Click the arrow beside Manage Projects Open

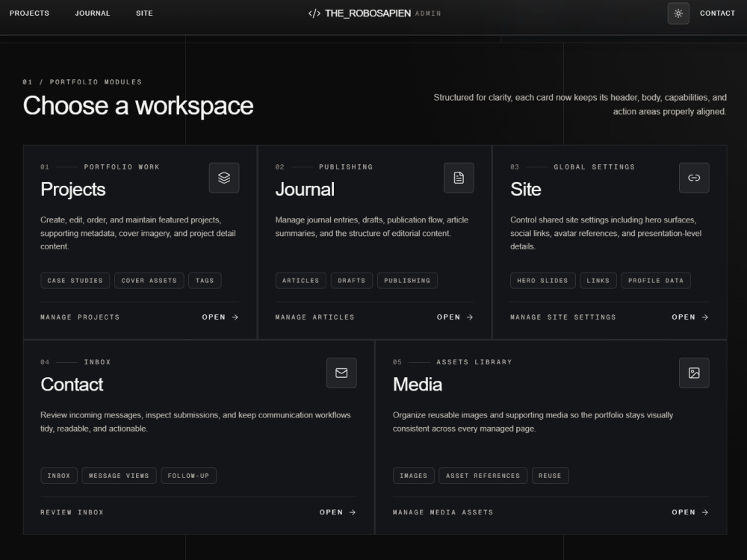click(235, 317)
